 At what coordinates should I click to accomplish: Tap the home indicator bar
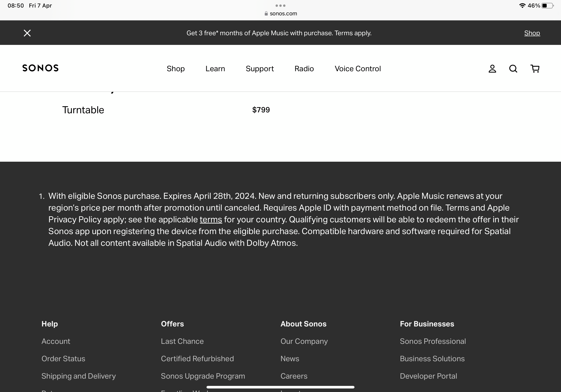coord(280,387)
